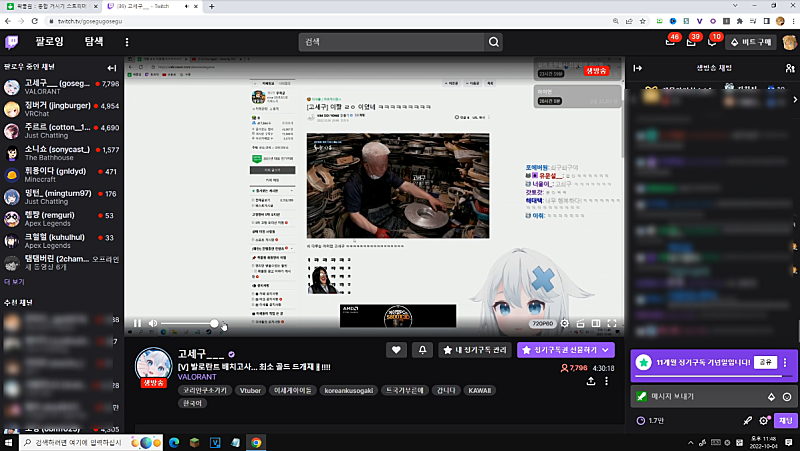The image size is (800, 451).
Task: Click the 720P60 quality badge
Action: coord(542,323)
